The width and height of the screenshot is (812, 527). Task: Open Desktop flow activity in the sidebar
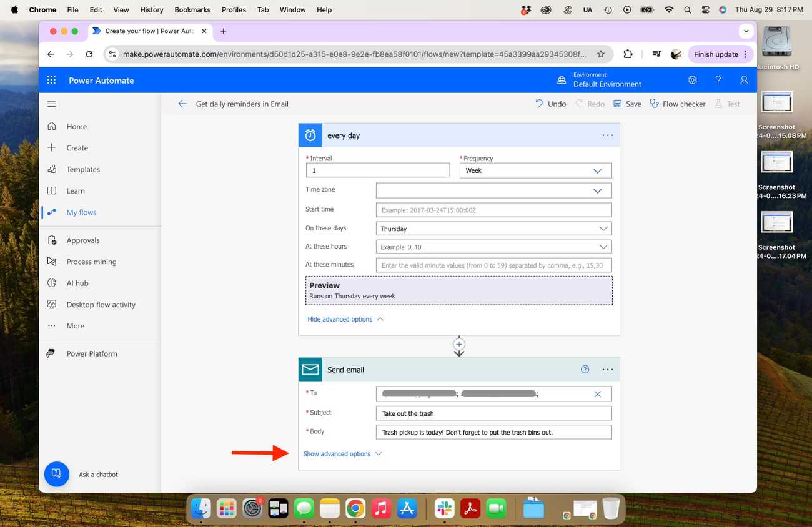(x=100, y=305)
